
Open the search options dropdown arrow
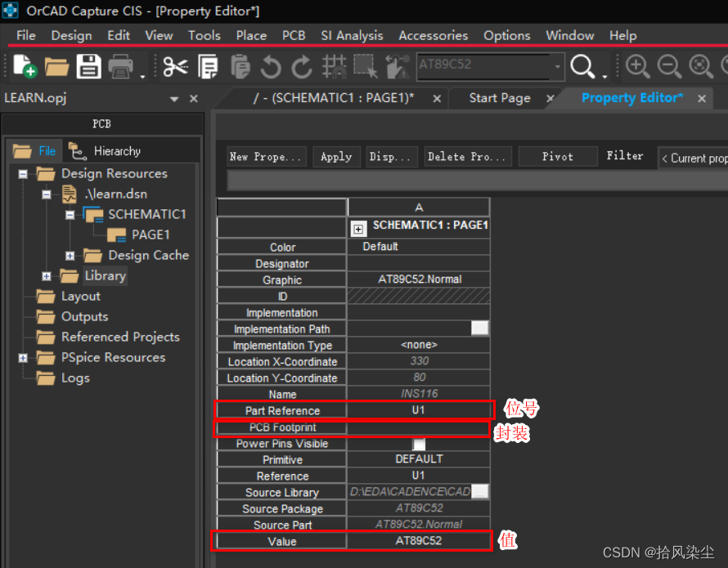pyautogui.click(x=604, y=76)
